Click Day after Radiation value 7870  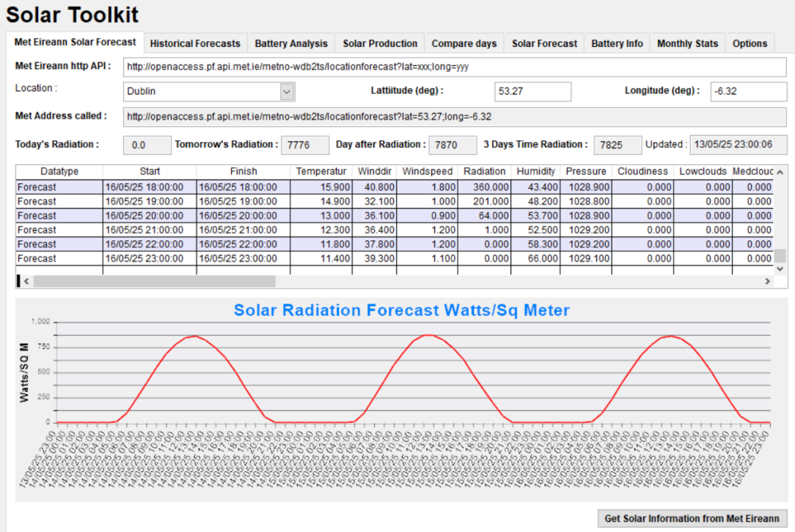453,145
